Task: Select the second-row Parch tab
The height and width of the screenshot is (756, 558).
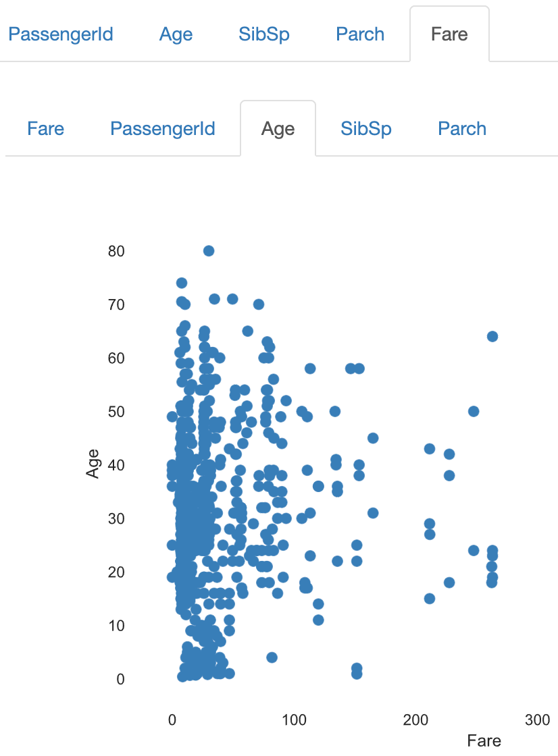Action: [x=462, y=129]
